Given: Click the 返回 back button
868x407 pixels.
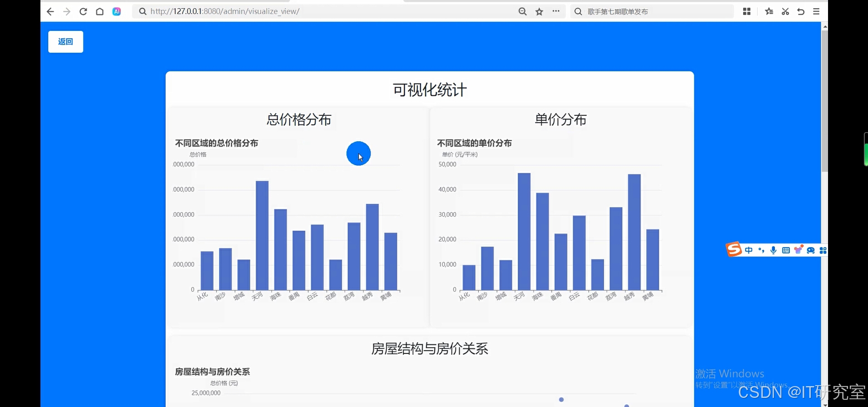Looking at the screenshot, I should point(65,42).
